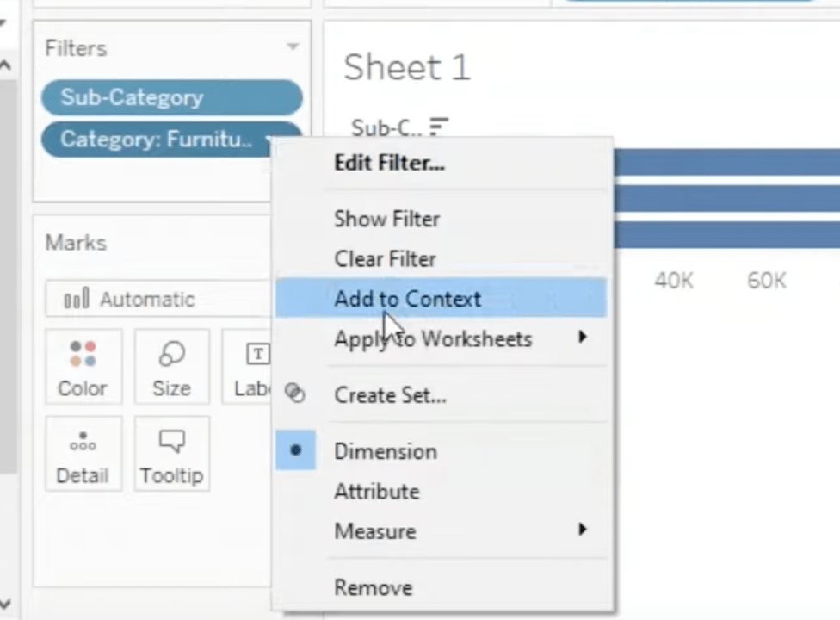The height and width of the screenshot is (620, 840).
Task: Select Edit Filter in context menu
Action: [389, 163]
